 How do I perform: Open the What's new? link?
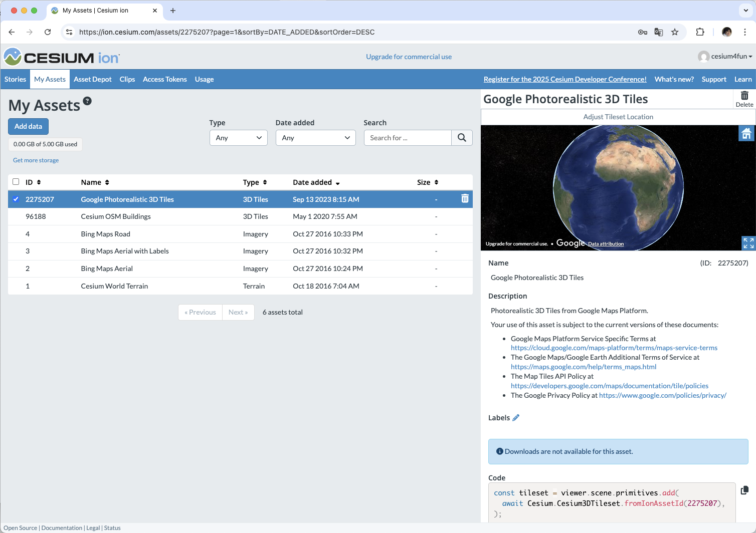pos(674,79)
